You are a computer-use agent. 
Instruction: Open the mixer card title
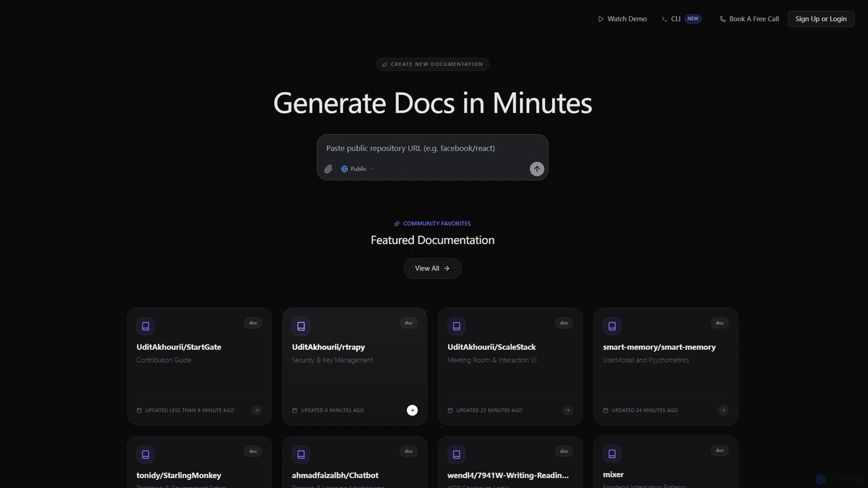613,474
